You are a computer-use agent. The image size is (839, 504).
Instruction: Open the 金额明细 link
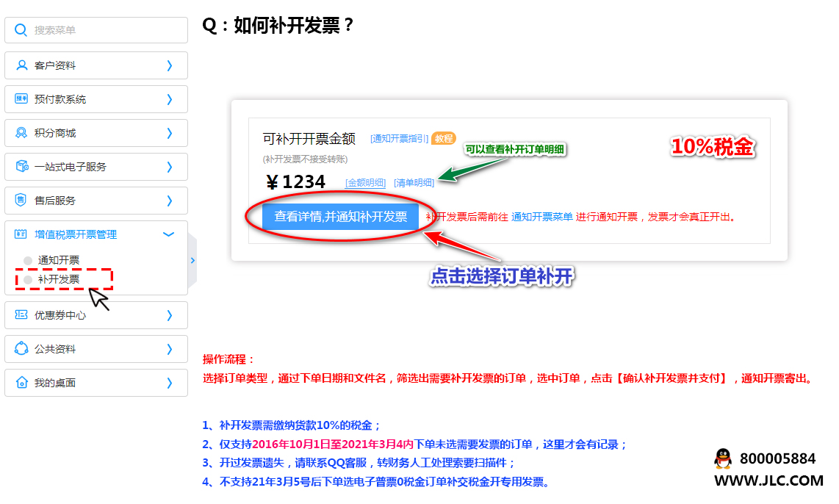[365, 183]
